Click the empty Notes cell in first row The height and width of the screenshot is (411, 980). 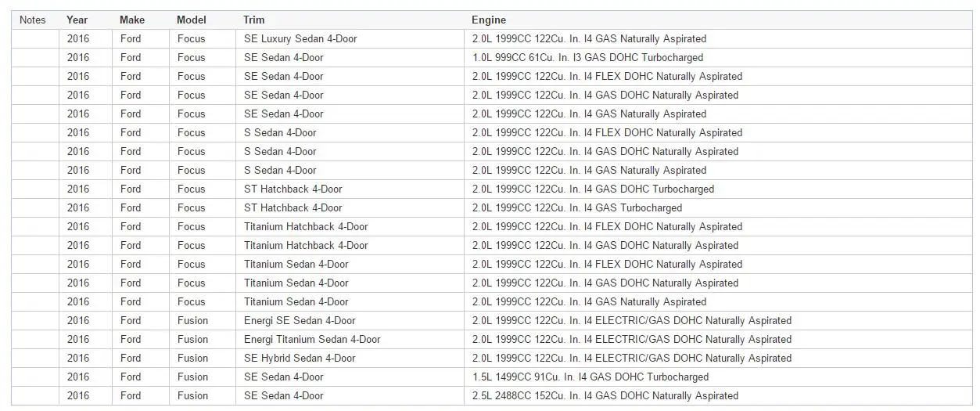point(35,38)
